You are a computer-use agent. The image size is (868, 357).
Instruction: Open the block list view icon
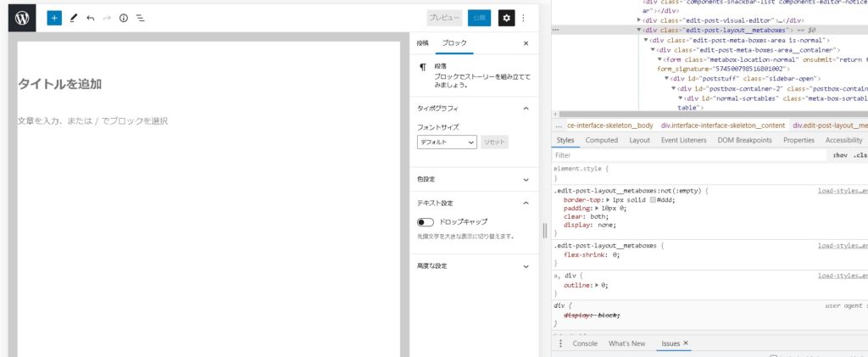tap(140, 17)
